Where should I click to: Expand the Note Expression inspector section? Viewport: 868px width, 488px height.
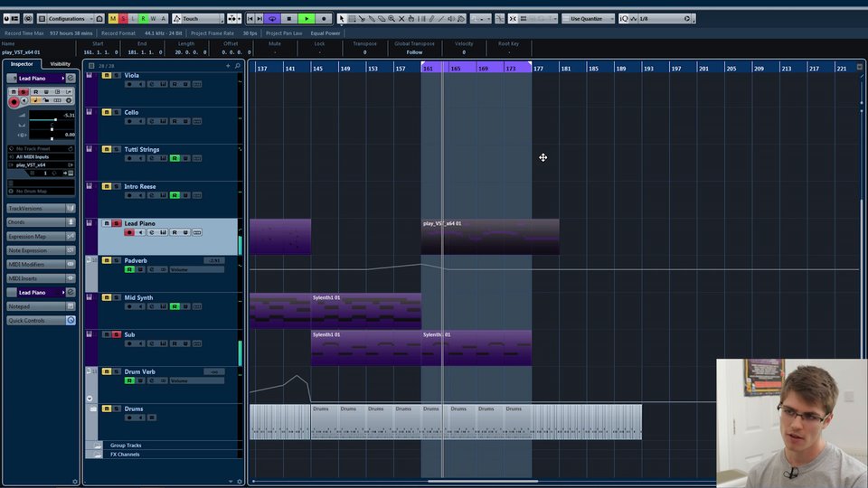pos(41,250)
